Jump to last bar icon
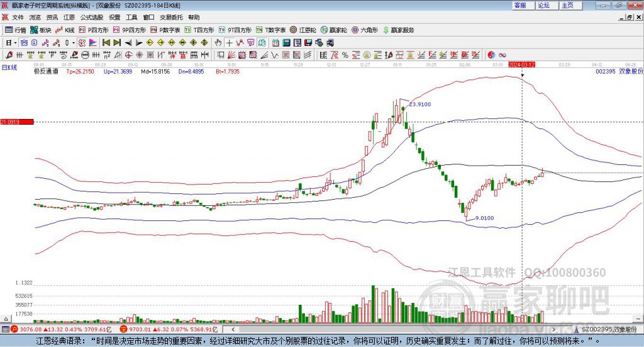The width and height of the screenshot is (644, 347). pyautogui.click(x=117, y=43)
